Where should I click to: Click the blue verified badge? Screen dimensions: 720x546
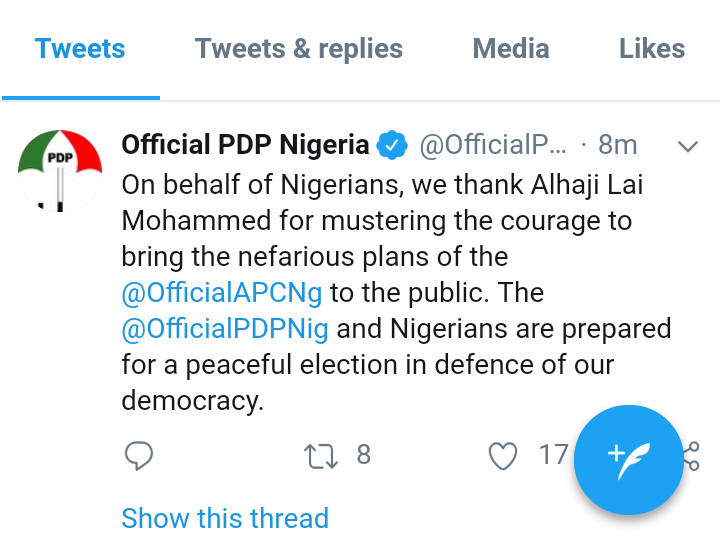click(x=392, y=146)
